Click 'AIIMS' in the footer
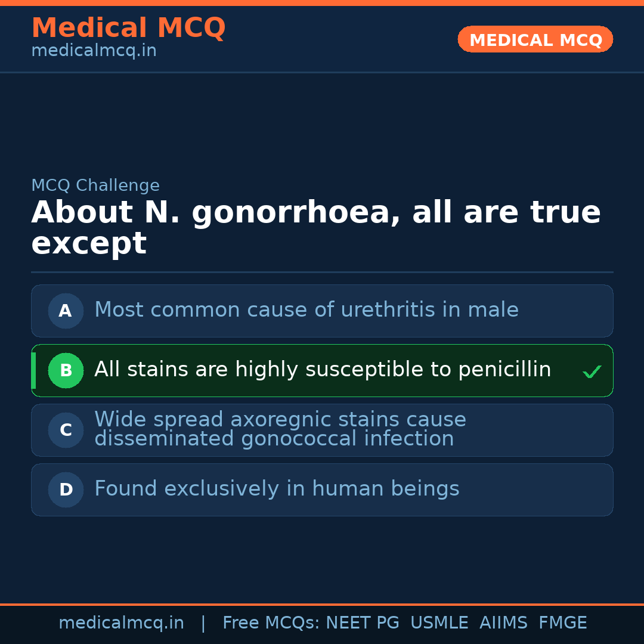The height and width of the screenshot is (644, 644). click(503, 623)
